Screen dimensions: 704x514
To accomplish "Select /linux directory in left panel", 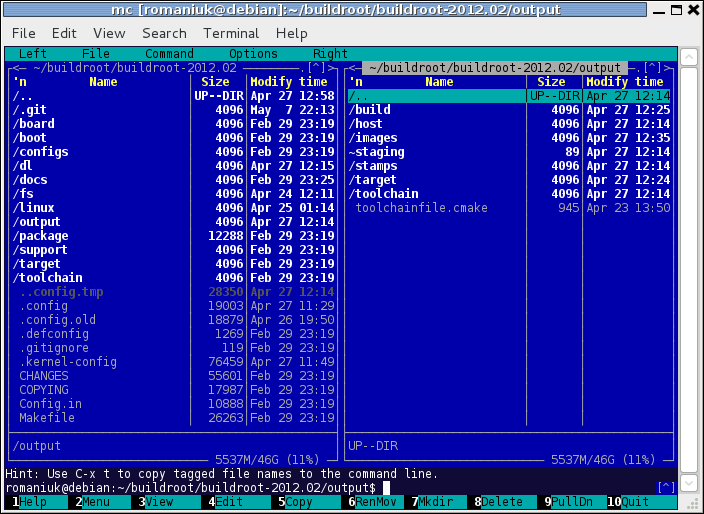I will (x=173, y=207).
